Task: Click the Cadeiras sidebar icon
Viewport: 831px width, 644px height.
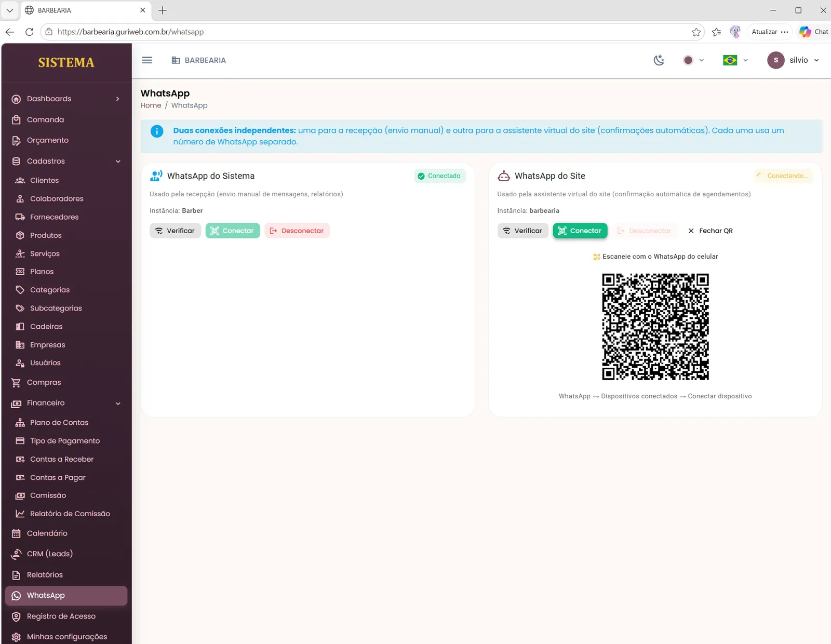Action: click(x=20, y=327)
